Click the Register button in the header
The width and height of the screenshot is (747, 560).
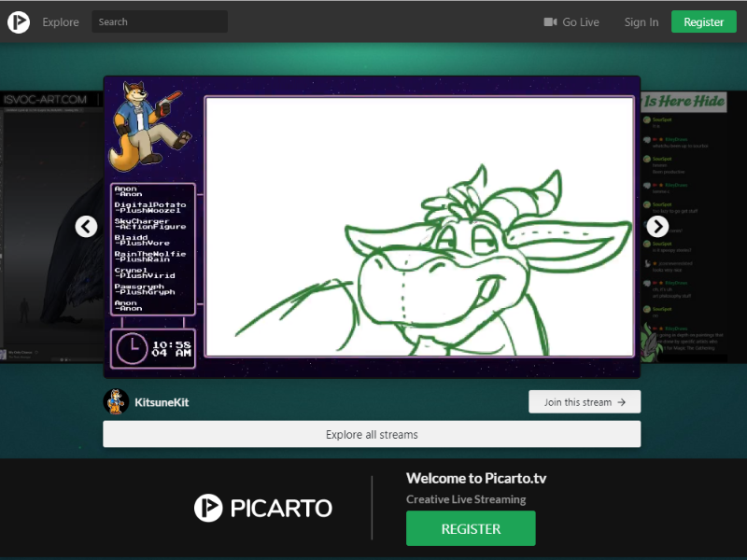pyautogui.click(x=704, y=21)
